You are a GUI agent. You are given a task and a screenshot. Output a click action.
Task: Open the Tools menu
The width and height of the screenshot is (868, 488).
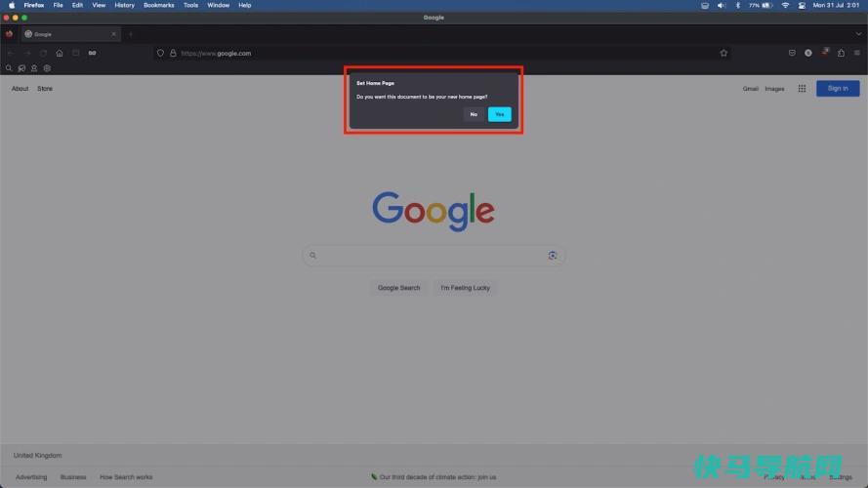click(x=191, y=5)
